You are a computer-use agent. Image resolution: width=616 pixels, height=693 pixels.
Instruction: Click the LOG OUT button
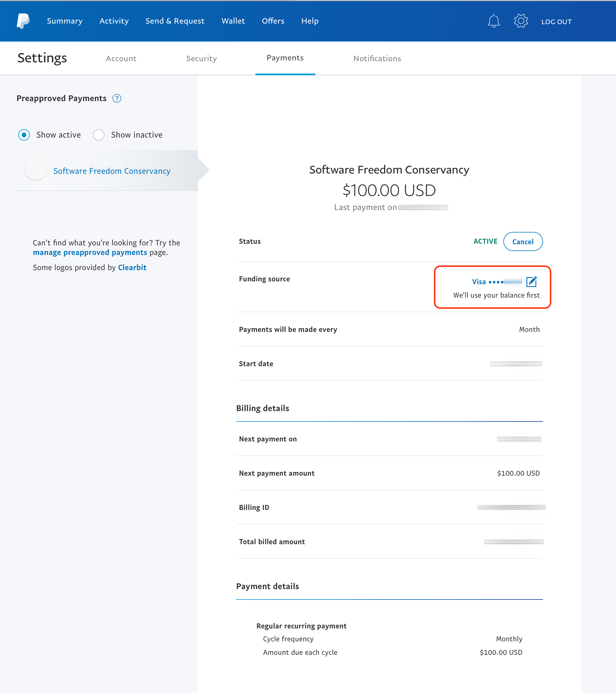[x=556, y=22]
